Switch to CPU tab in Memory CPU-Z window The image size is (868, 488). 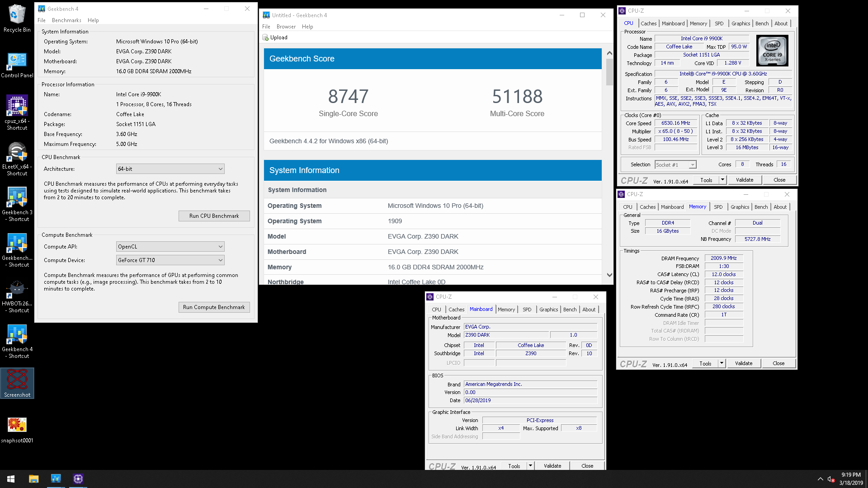click(x=627, y=207)
